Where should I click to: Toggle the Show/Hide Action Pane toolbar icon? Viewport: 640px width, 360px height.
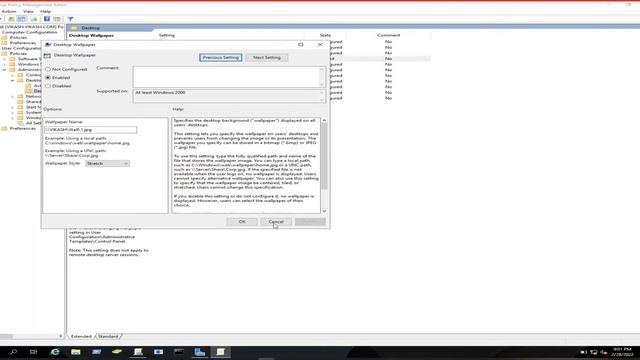click(x=57, y=19)
